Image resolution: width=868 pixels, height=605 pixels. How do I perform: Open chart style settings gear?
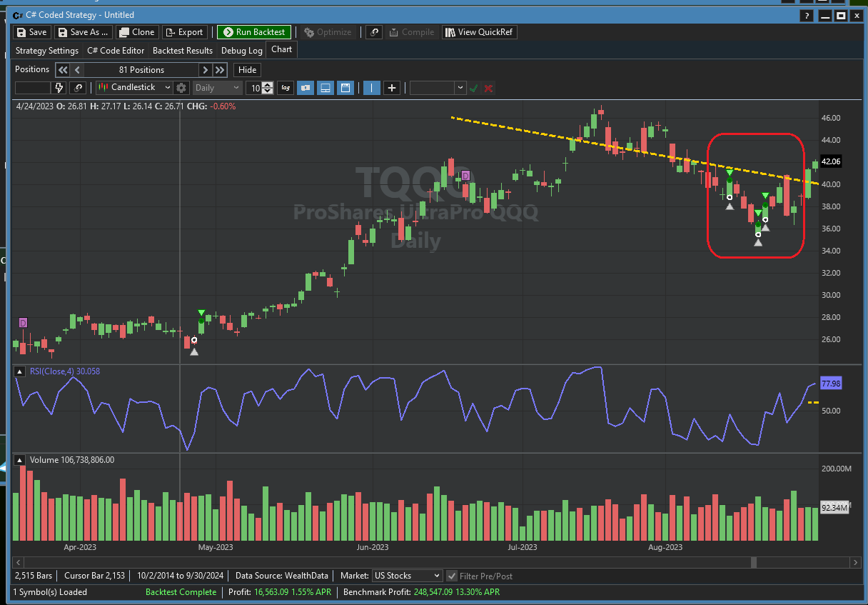pyautogui.click(x=181, y=88)
